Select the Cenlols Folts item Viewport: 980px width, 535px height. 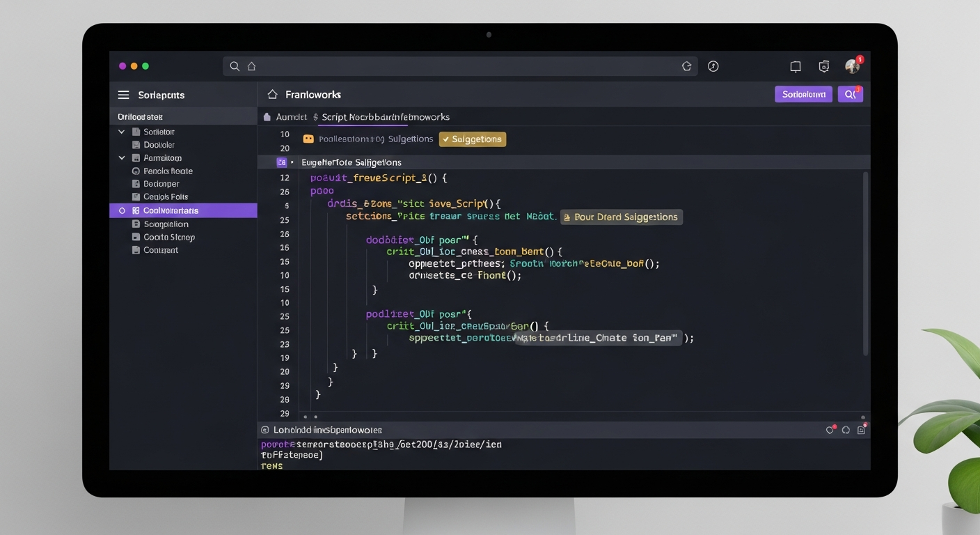point(165,197)
